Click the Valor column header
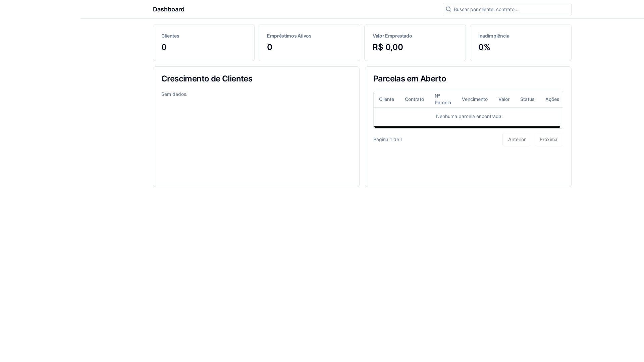644x362 pixels. click(504, 99)
